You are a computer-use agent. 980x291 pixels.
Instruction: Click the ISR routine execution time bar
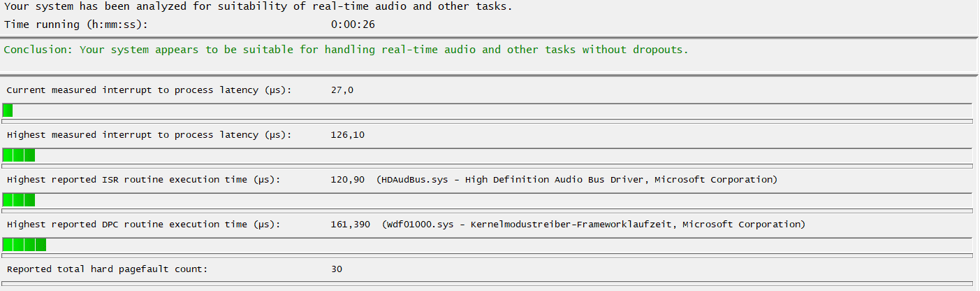tap(487, 200)
